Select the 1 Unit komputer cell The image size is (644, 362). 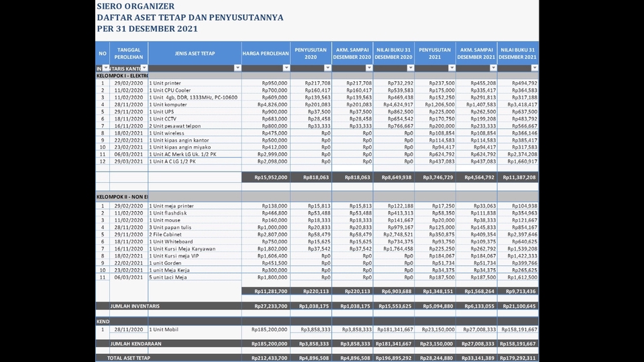point(195,105)
